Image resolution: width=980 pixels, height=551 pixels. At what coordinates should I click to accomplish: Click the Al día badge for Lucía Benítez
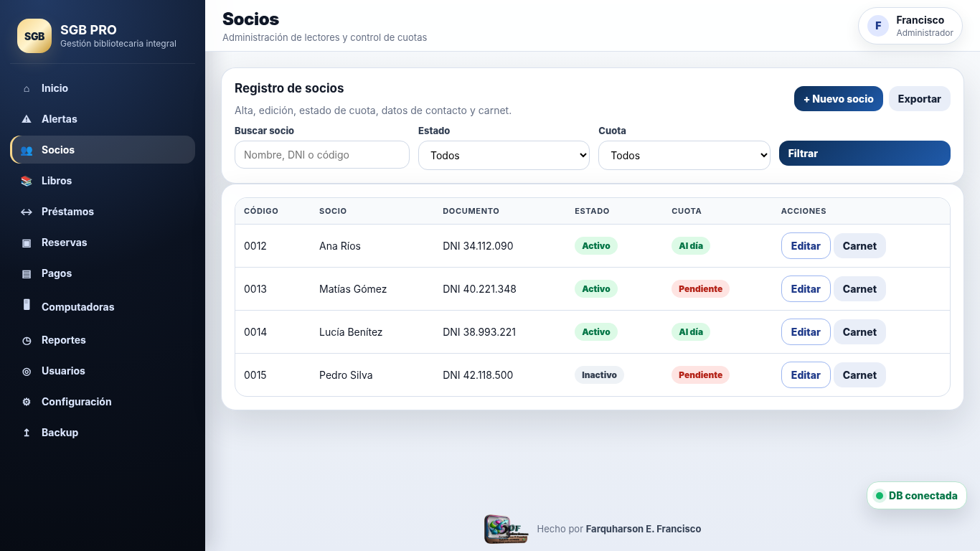(x=691, y=331)
